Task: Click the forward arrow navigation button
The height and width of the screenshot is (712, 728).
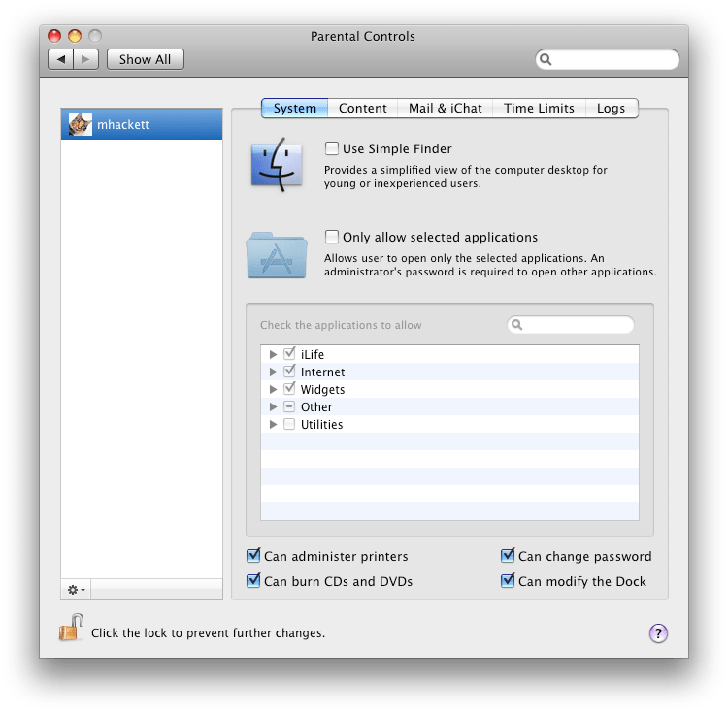Action: (x=85, y=59)
